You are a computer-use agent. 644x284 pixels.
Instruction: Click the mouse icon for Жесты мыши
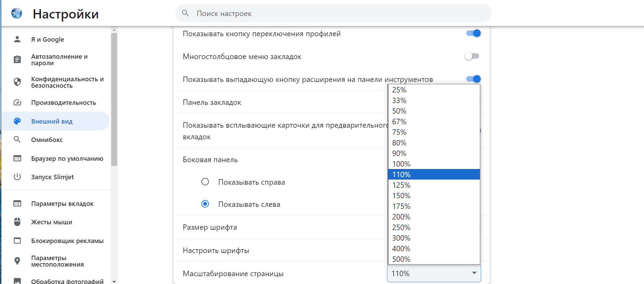pyautogui.click(x=17, y=222)
